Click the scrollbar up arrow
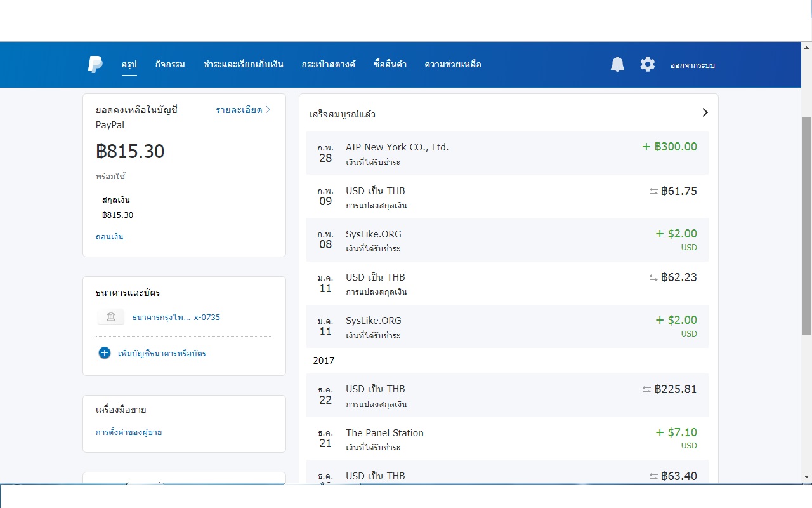Screen dimensions: 812x508 (x=807, y=48)
